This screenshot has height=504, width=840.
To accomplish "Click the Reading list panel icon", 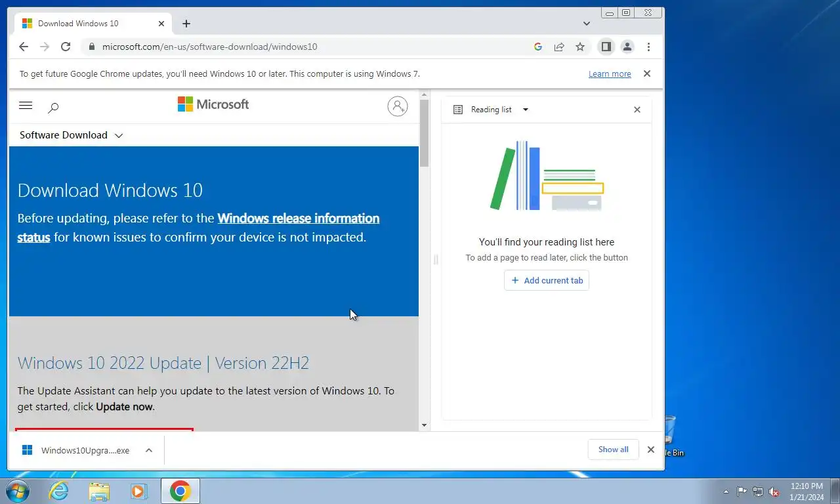I will click(458, 110).
